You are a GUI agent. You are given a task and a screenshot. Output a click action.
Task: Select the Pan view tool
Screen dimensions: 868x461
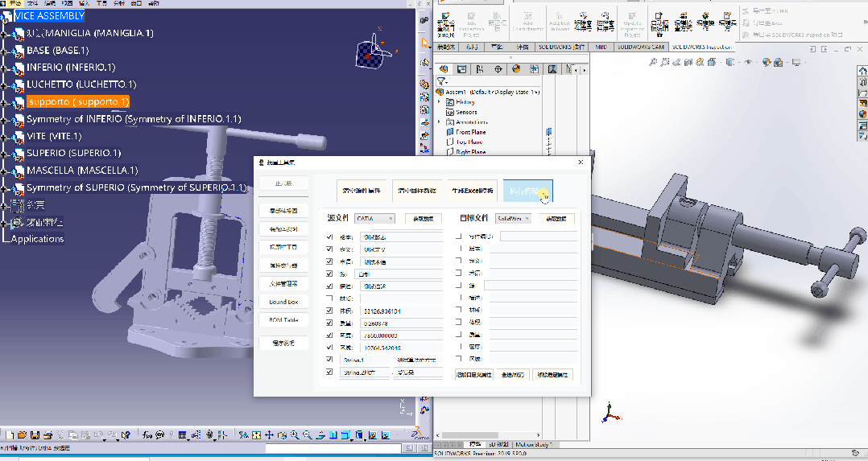[271, 435]
